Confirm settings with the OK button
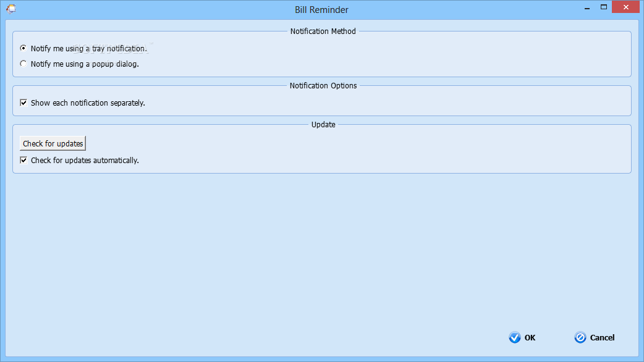This screenshot has width=644, height=362. click(522, 337)
